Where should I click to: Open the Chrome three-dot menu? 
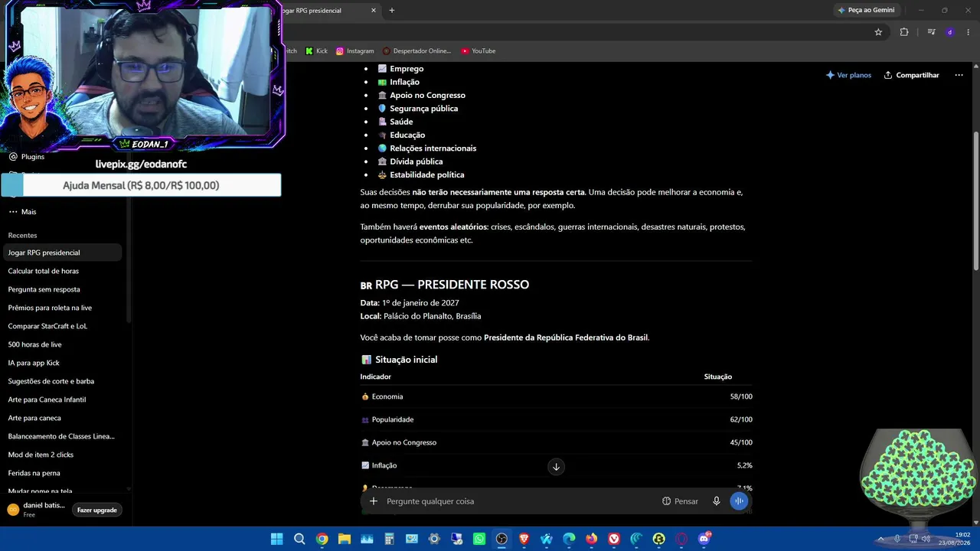coord(969,32)
